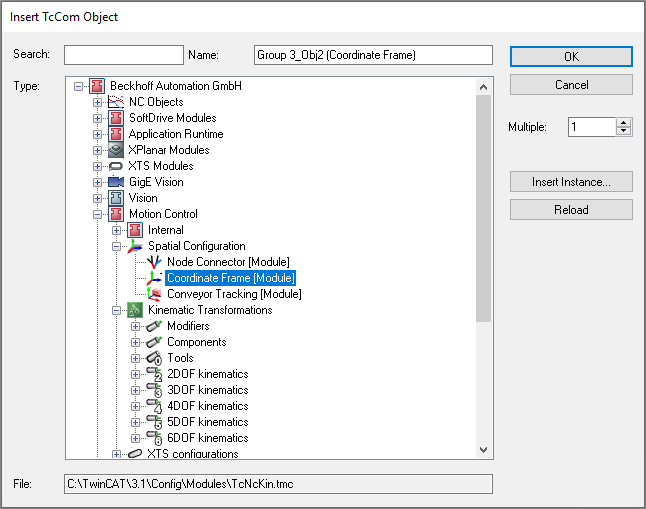
Task: Click the Motion Control icon
Action: pos(116,214)
